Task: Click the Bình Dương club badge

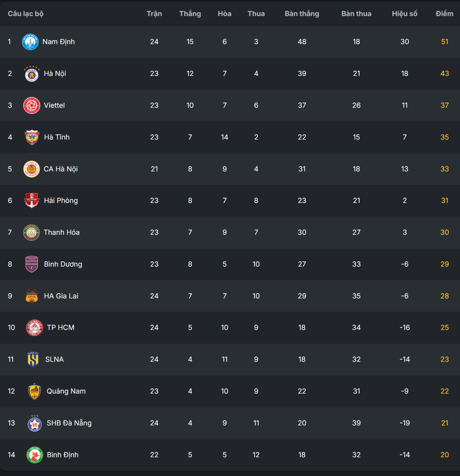Action: pos(32,264)
